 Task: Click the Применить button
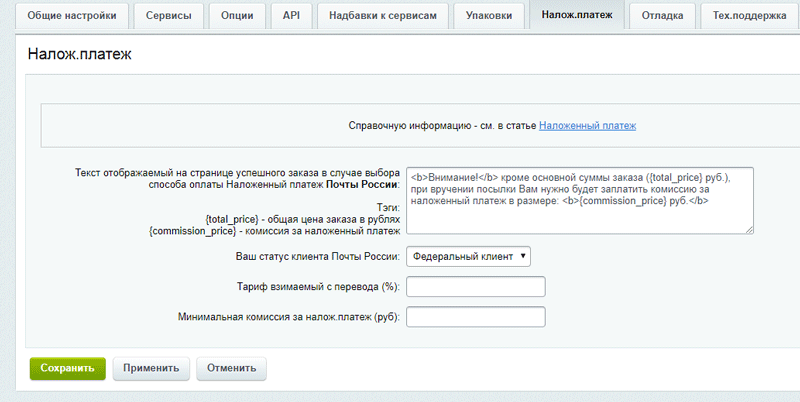pos(151,367)
